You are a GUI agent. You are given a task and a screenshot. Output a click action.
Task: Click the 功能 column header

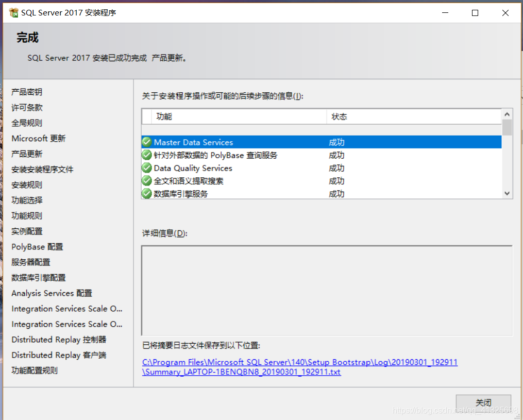coord(239,116)
